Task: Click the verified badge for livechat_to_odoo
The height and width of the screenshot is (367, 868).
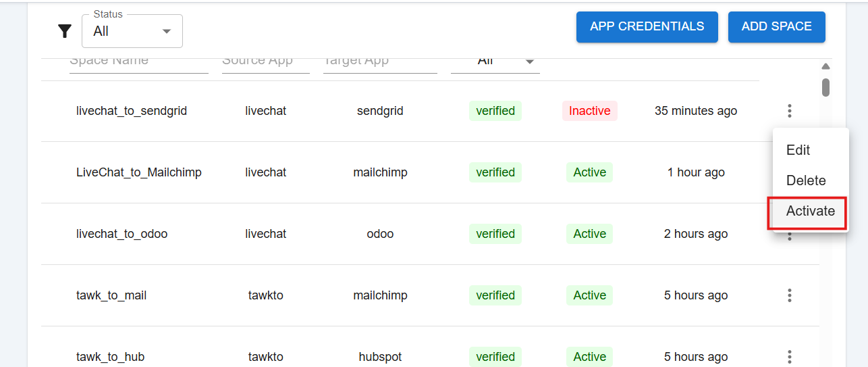Action: tap(495, 234)
